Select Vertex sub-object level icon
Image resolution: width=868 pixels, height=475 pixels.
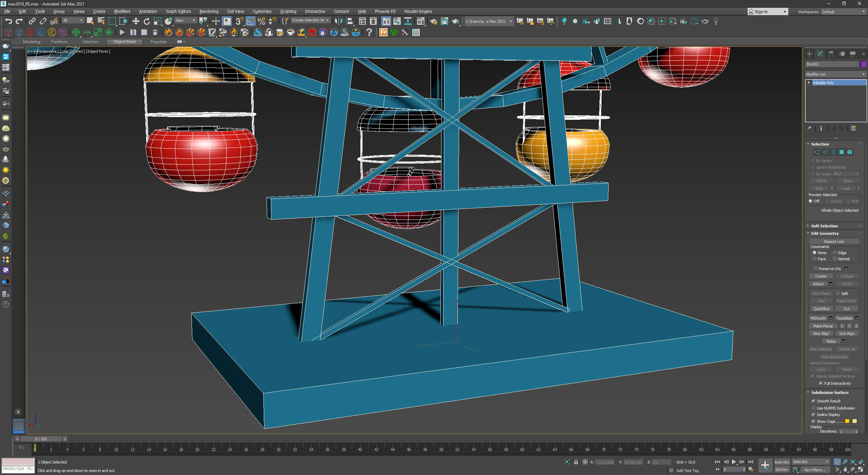[817, 152]
